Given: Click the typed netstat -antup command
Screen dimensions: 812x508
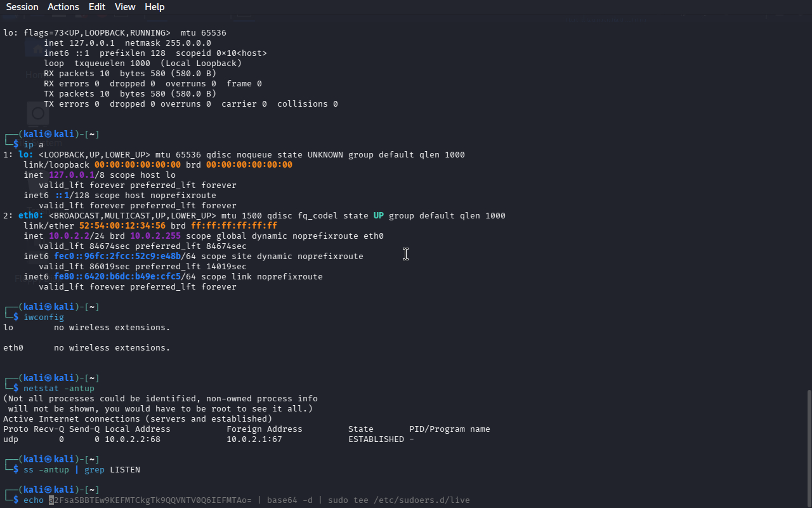Looking at the screenshot, I should point(59,389).
